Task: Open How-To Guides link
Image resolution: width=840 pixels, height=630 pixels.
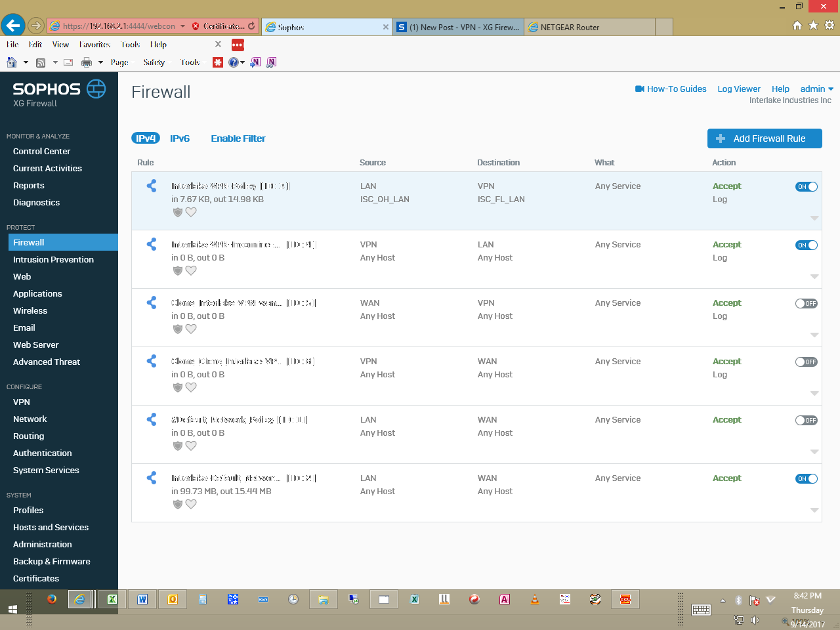Action: [x=671, y=89]
